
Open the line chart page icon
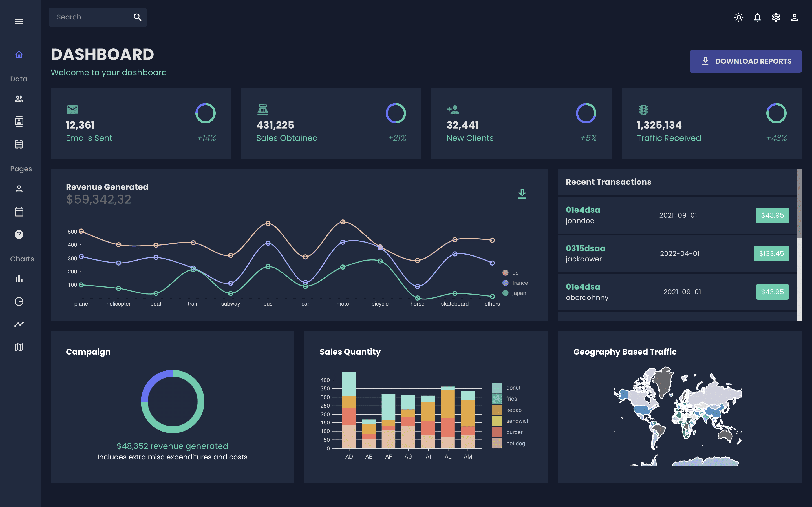[x=19, y=324]
